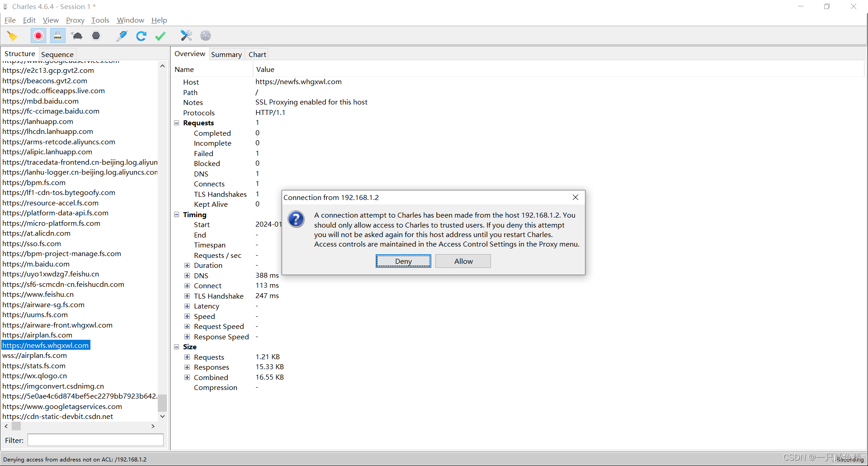Click the Deny button
Viewport: 868px width, 466px height.
[403, 261]
